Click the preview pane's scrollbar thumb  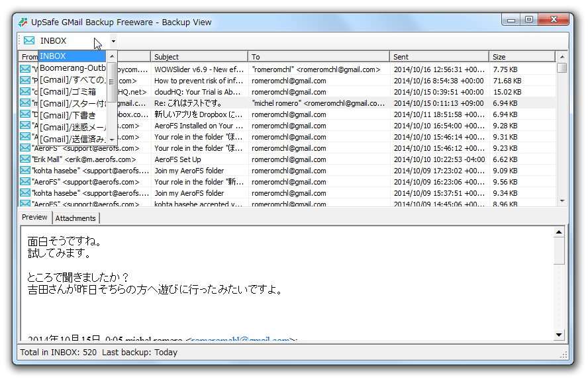point(559,251)
